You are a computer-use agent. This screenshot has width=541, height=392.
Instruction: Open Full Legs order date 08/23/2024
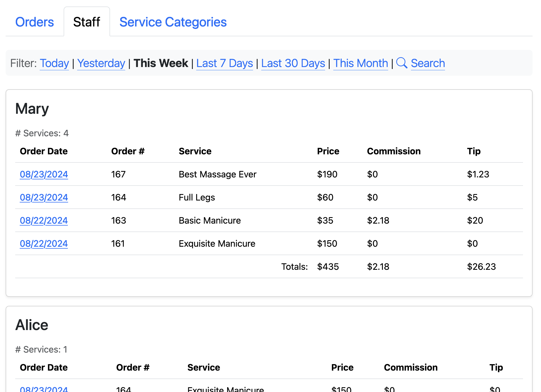coord(44,197)
